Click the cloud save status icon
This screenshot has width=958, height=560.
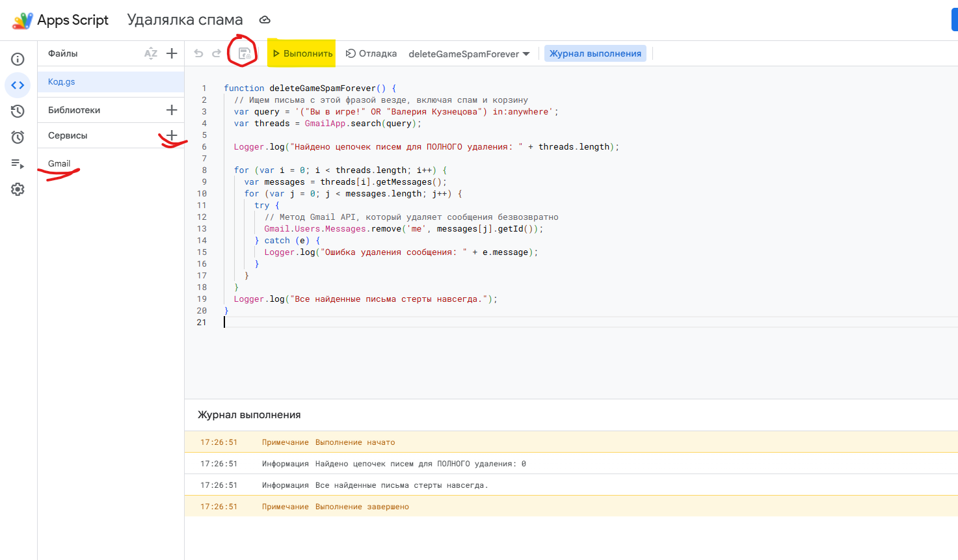tap(265, 20)
